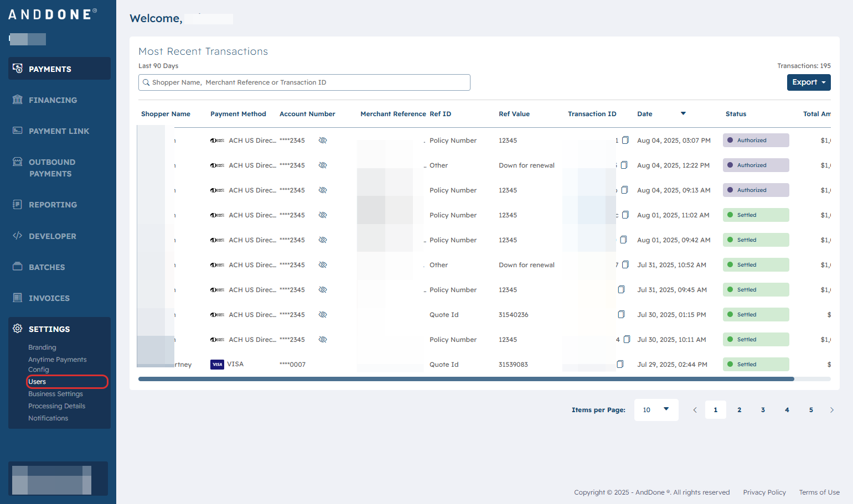This screenshot has width=853, height=504.
Task: Open Payment Link via its sidebar icon
Action: (x=18, y=131)
